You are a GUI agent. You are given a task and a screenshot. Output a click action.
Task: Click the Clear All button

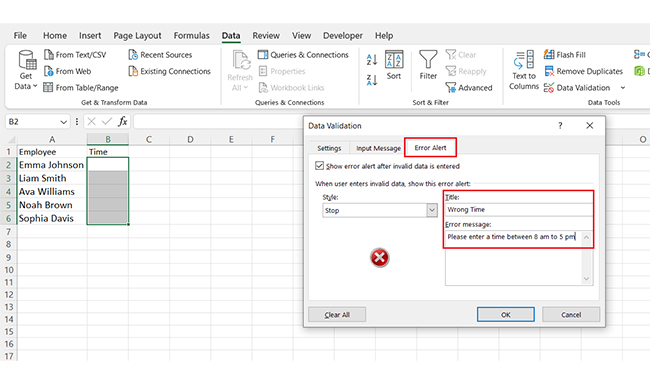coord(337,315)
